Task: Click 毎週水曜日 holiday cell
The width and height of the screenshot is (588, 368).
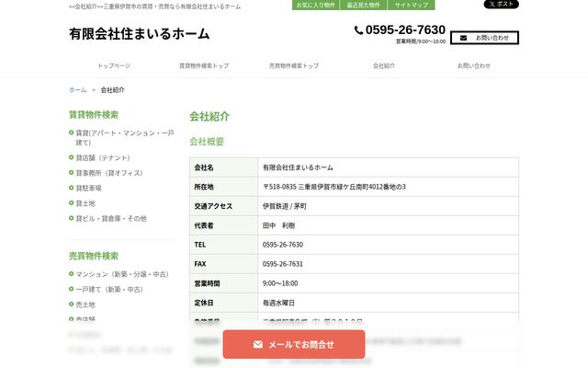Action: click(x=389, y=303)
